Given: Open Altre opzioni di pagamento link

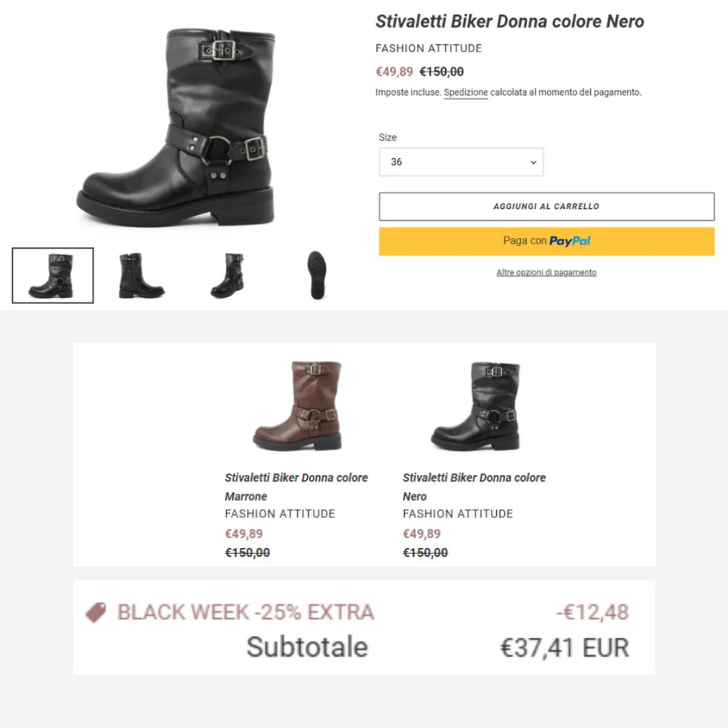Looking at the screenshot, I should 547,272.
